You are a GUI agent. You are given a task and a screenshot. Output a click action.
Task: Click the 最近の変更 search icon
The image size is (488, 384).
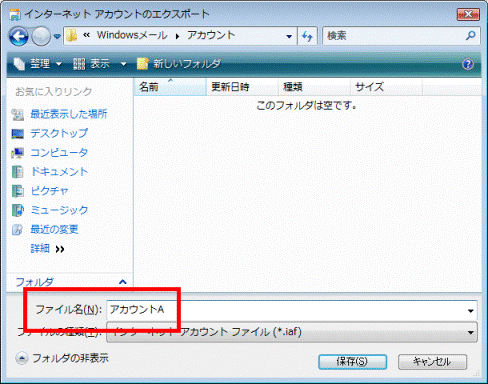point(17,230)
